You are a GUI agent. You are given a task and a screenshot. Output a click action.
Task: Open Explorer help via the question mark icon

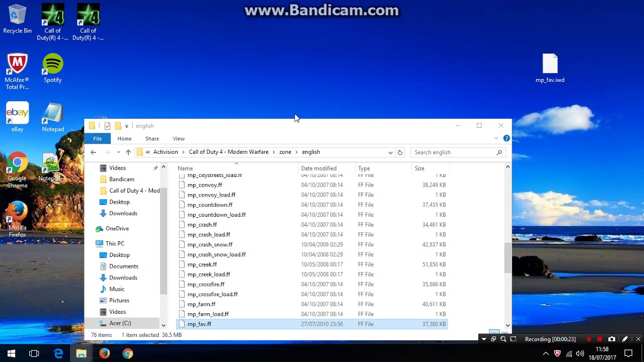coord(507,138)
